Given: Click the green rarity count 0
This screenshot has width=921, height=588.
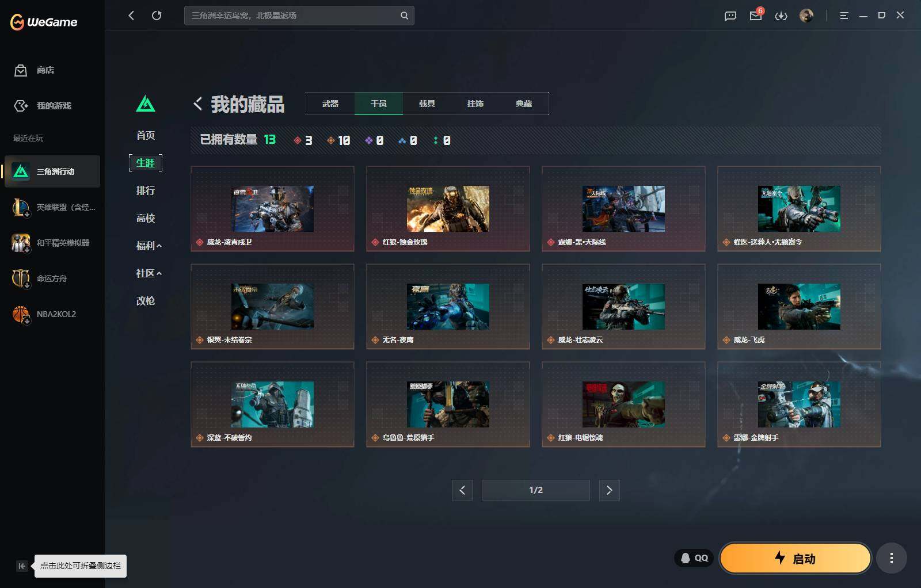Looking at the screenshot, I should coord(442,140).
